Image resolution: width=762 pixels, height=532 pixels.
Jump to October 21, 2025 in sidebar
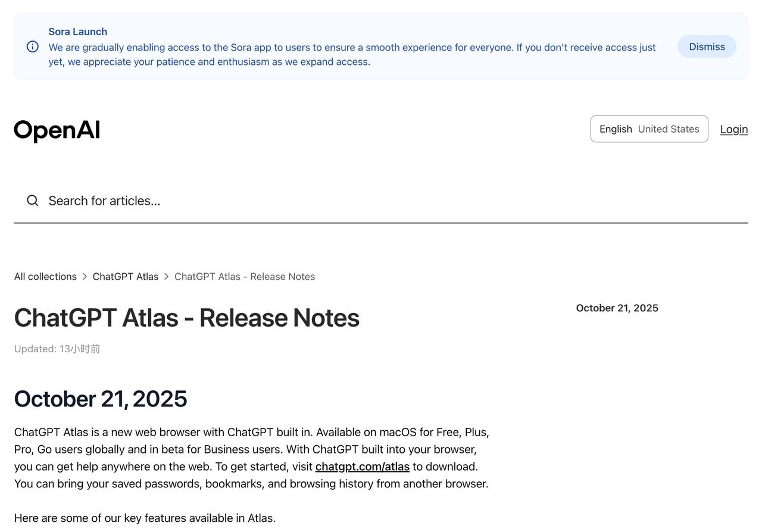tap(617, 308)
